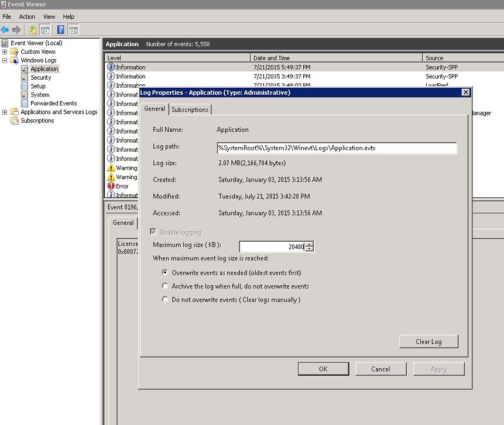
Task: Select the Overwrite events as needed option
Action: point(165,272)
